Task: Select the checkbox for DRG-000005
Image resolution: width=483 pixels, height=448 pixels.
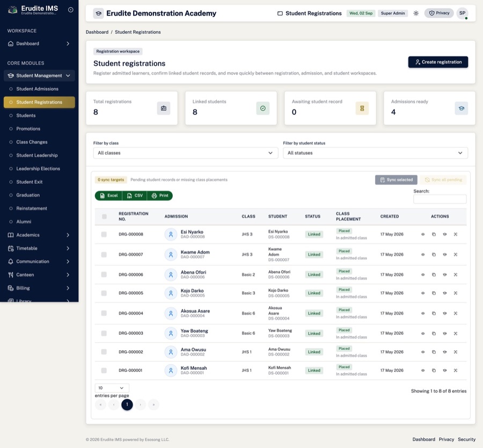Action: pyautogui.click(x=104, y=293)
